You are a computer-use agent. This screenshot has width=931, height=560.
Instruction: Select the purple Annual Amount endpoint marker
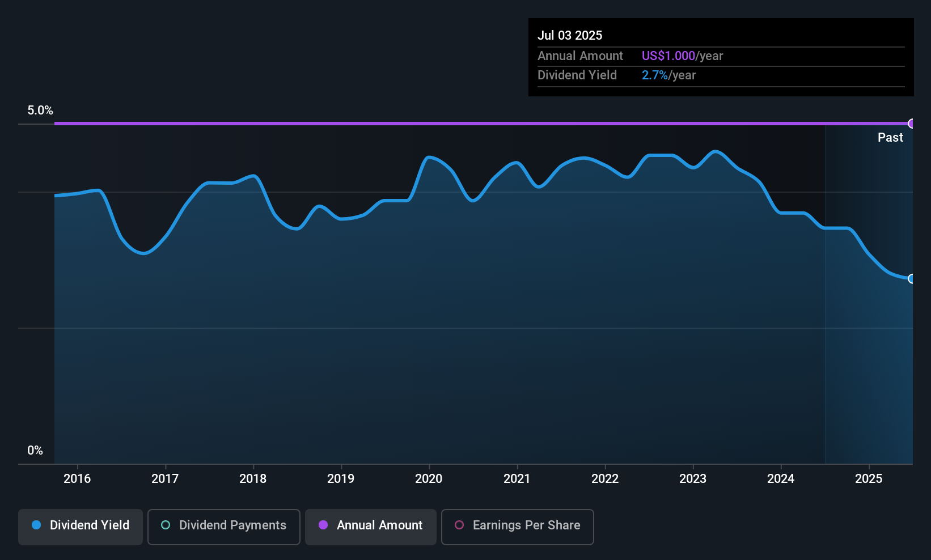pos(912,124)
